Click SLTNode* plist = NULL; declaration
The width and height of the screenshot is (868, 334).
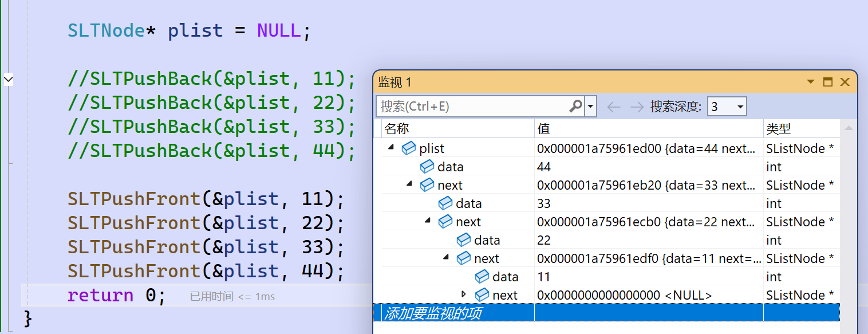point(189,30)
